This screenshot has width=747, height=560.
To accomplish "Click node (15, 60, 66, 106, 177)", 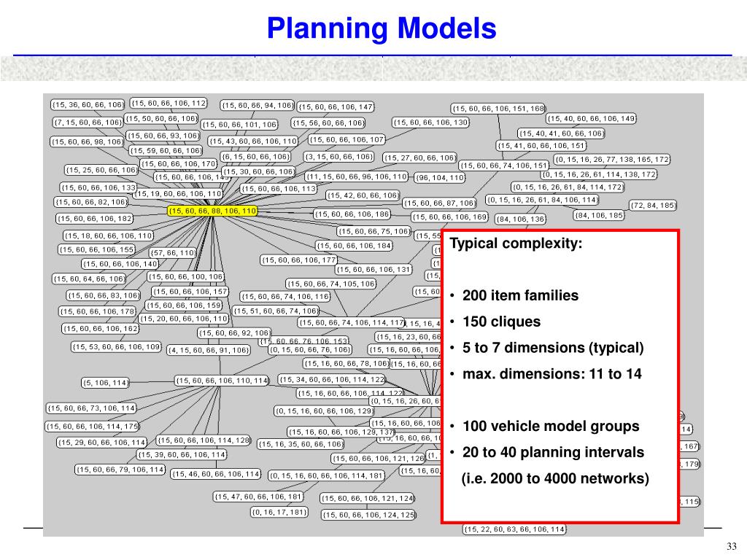I will click(298, 260).
